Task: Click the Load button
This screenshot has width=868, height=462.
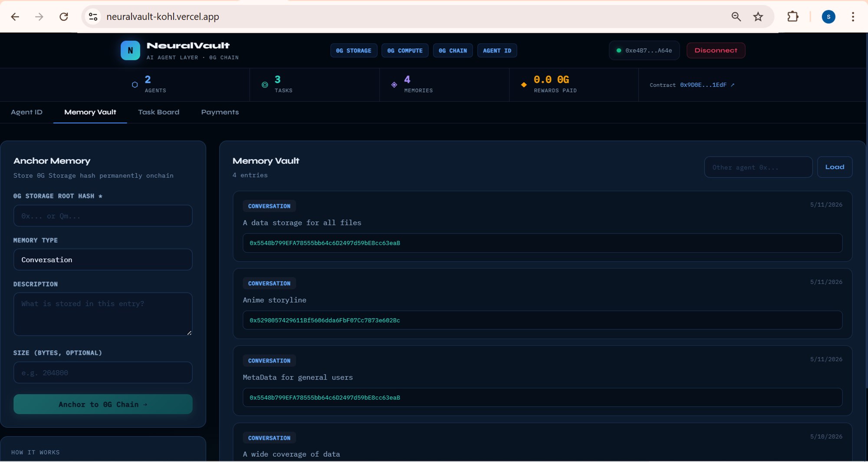Action: (x=835, y=167)
